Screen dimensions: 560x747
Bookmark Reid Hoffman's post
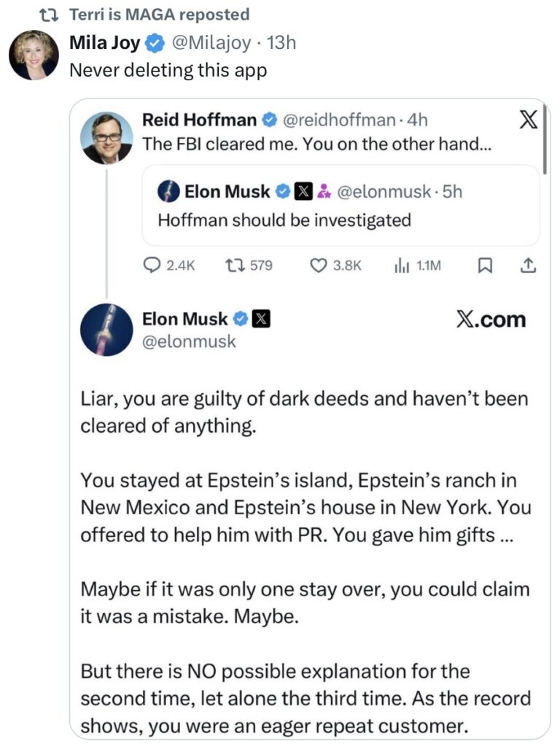click(x=483, y=266)
